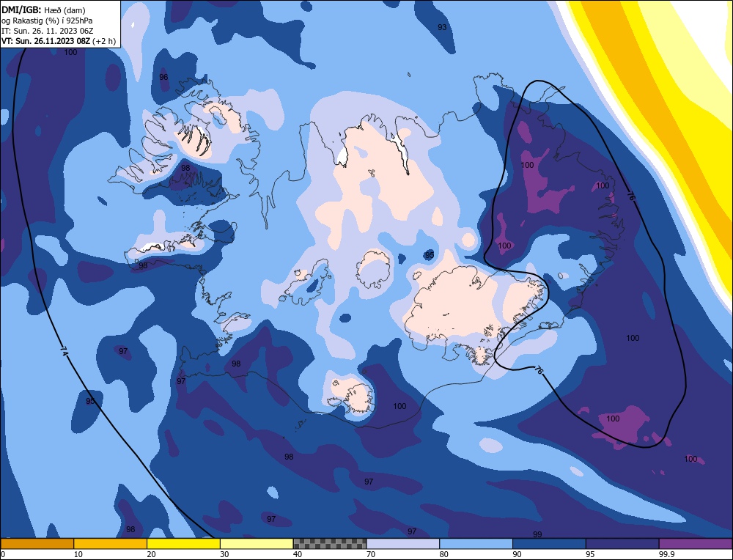Click the '96' humidity value on map
Viewport: 733px width, 560px height.
click(163, 77)
